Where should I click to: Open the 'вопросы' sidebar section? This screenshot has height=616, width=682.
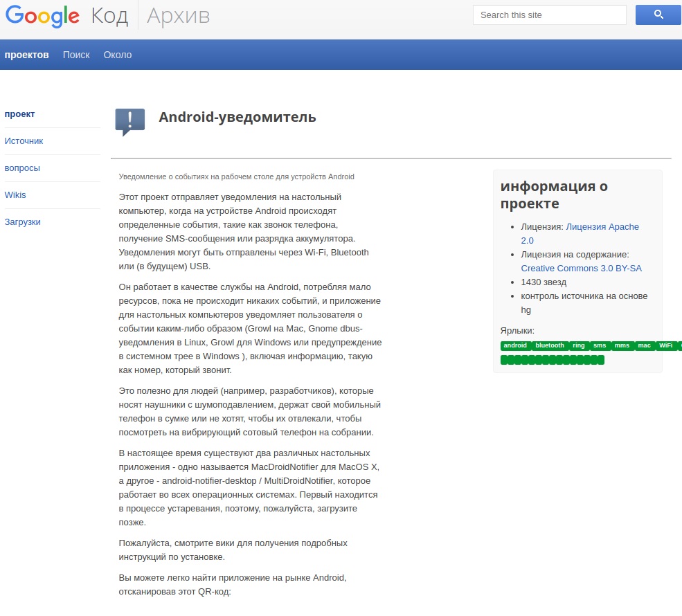coord(22,168)
